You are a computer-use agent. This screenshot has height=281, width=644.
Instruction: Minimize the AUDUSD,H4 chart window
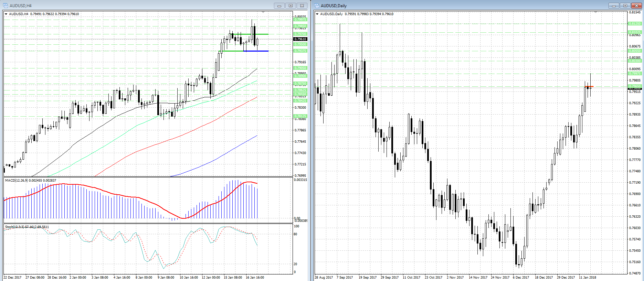[x=279, y=6]
